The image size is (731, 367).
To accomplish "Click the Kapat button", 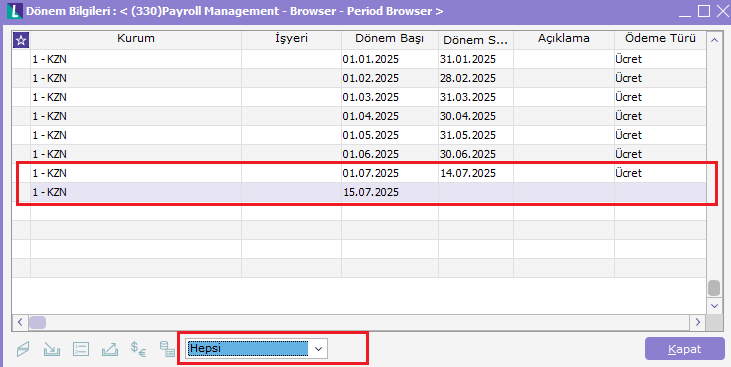I will tap(685, 349).
